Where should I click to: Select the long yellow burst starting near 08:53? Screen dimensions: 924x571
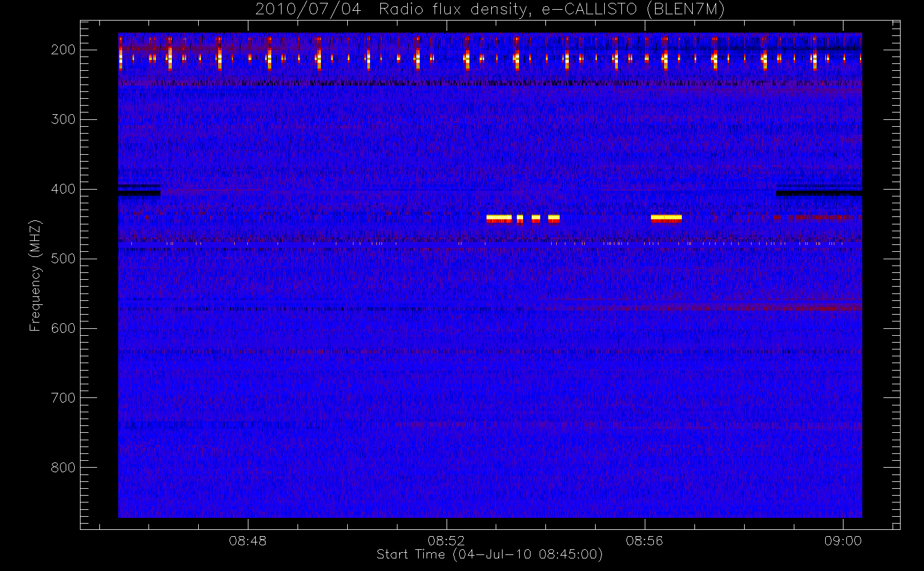coord(499,218)
